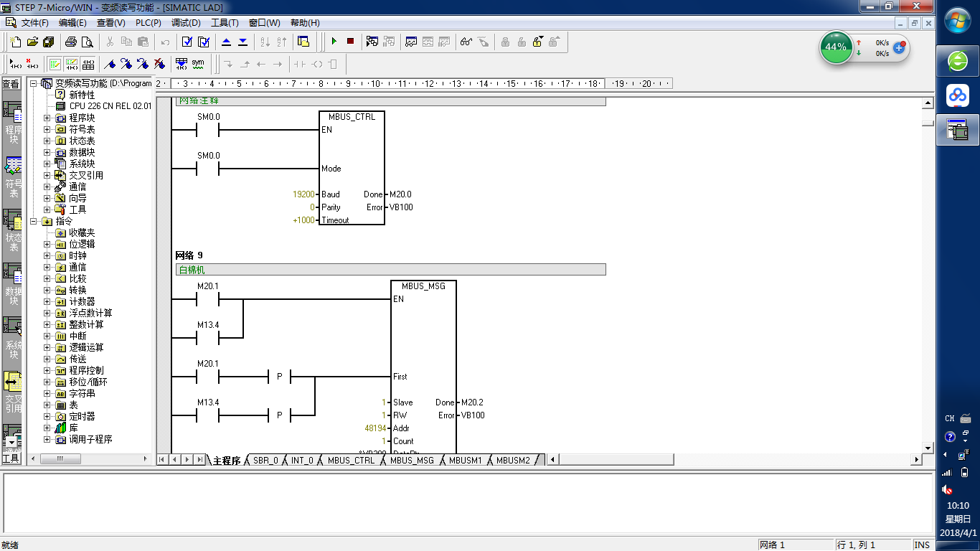
Task: Click the Run PLC green play icon
Action: pos(334,42)
